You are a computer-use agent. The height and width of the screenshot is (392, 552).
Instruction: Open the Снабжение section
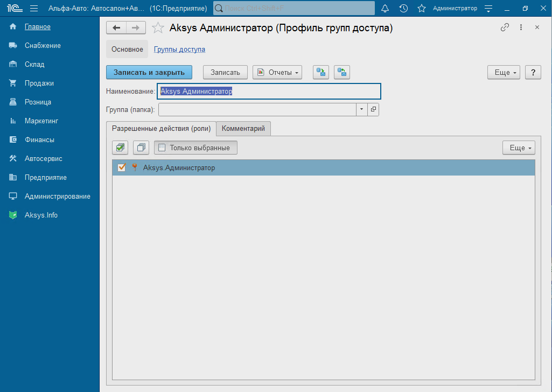(43, 45)
